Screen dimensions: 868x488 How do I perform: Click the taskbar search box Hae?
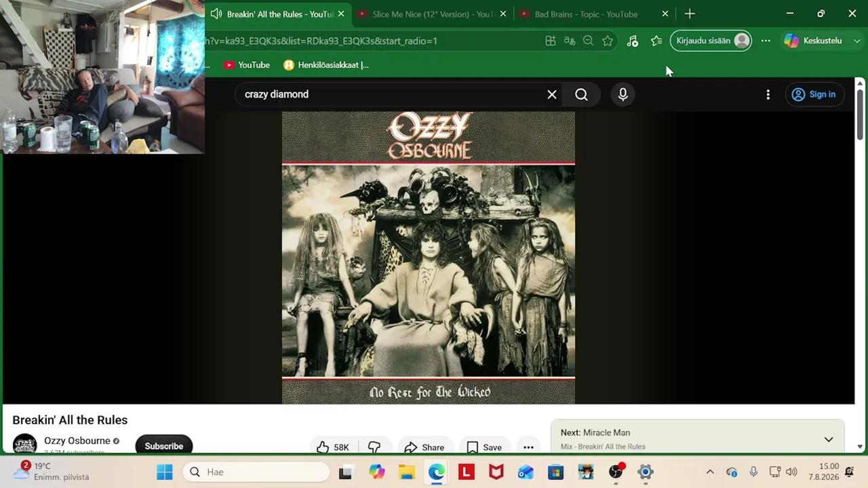coord(256,472)
